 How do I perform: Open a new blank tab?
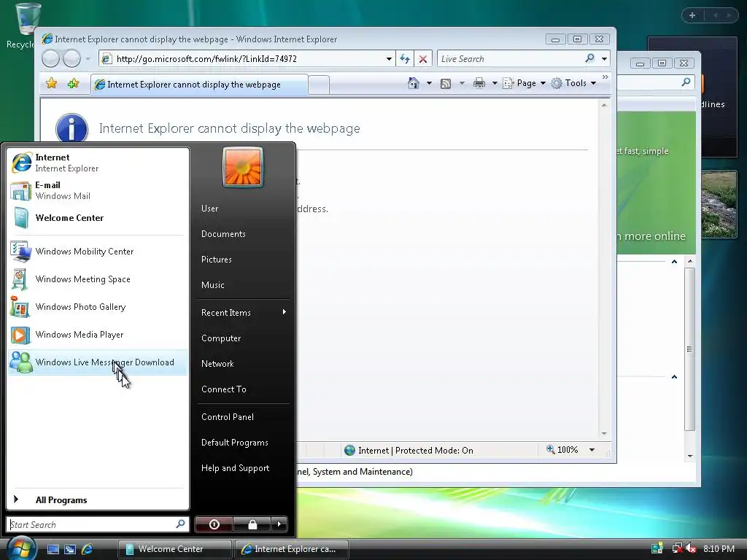[319, 85]
